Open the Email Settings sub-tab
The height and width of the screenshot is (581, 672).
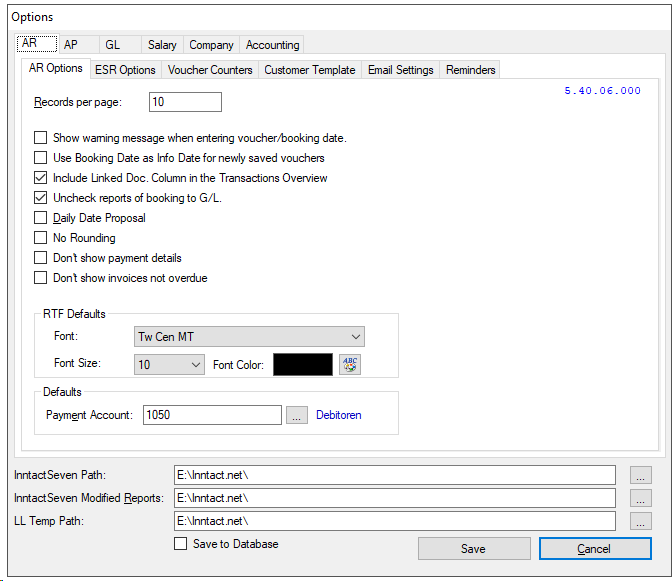click(x=401, y=70)
